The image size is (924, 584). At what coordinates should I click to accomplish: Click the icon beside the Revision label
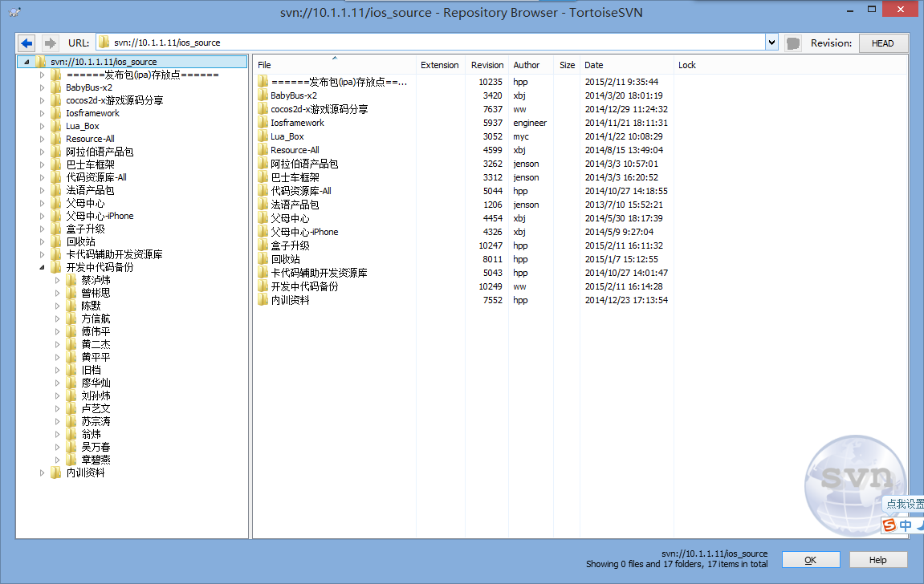pyautogui.click(x=793, y=43)
